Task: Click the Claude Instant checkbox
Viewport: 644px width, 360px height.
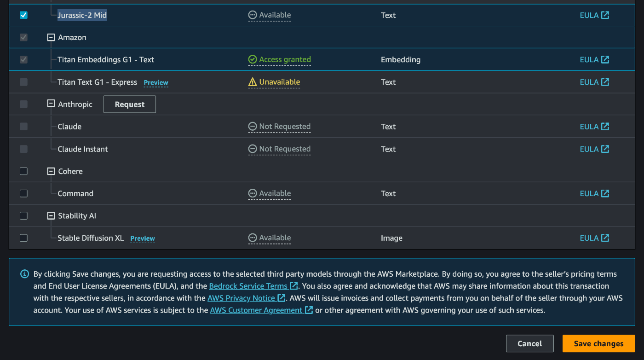Action: [23, 149]
